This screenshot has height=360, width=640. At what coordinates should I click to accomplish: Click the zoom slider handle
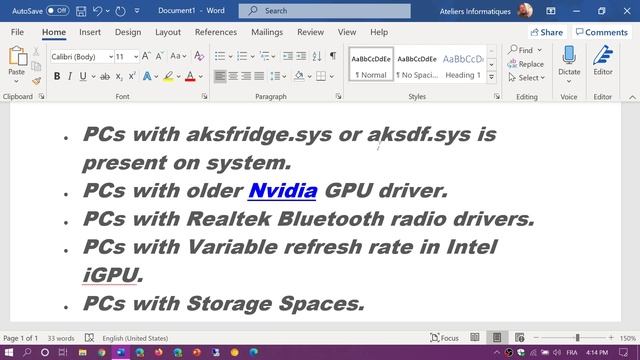click(577, 338)
